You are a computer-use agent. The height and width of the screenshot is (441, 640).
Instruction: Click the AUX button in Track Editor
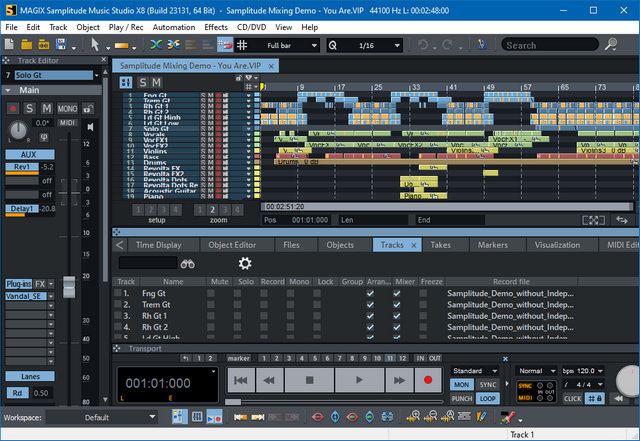pyautogui.click(x=28, y=155)
